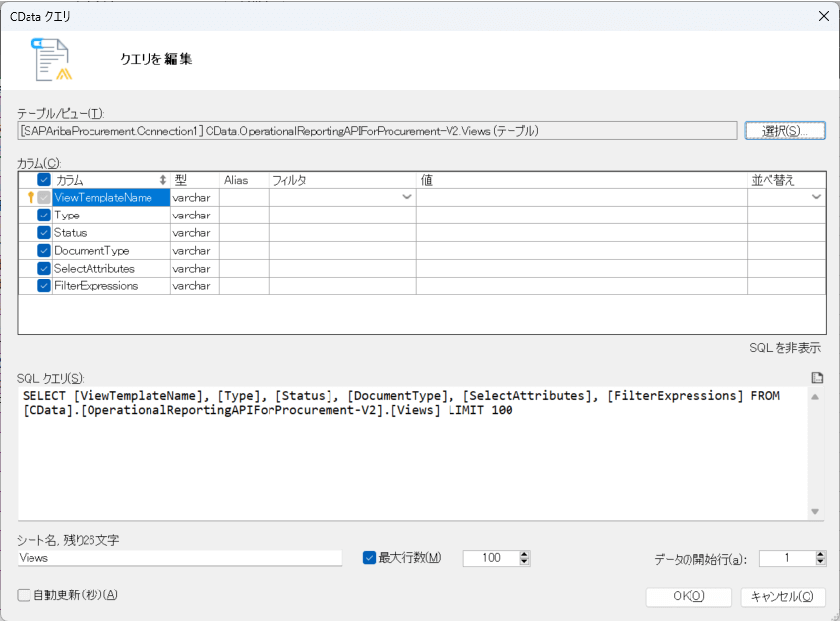Close the CData クエリ dialog
Image resolution: width=840 pixels, height=621 pixels.
click(x=824, y=16)
